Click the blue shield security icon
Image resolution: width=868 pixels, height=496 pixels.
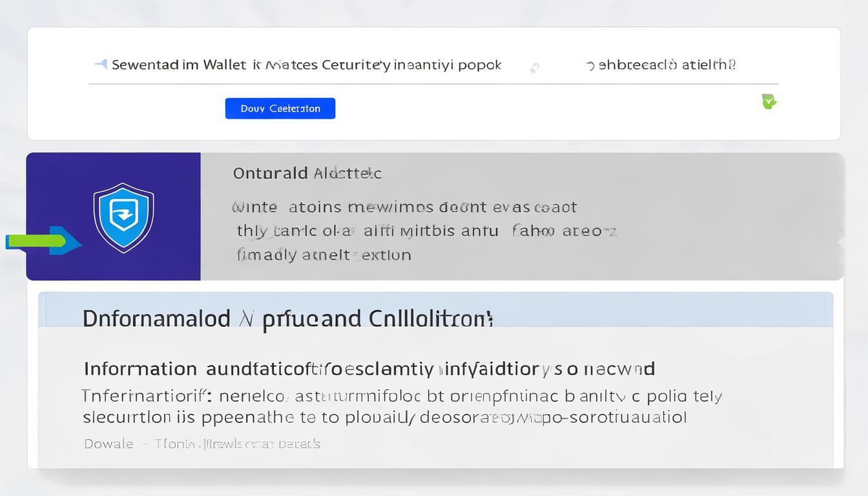123,217
